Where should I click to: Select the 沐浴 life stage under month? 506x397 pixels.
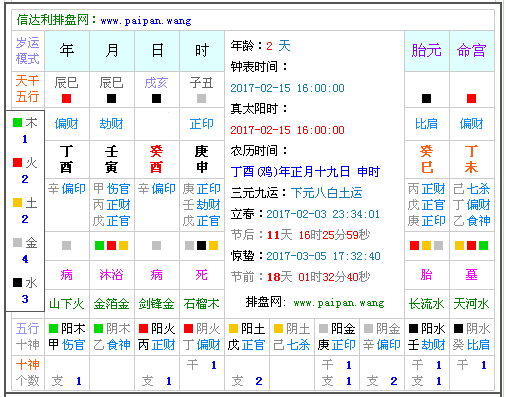[111, 275]
